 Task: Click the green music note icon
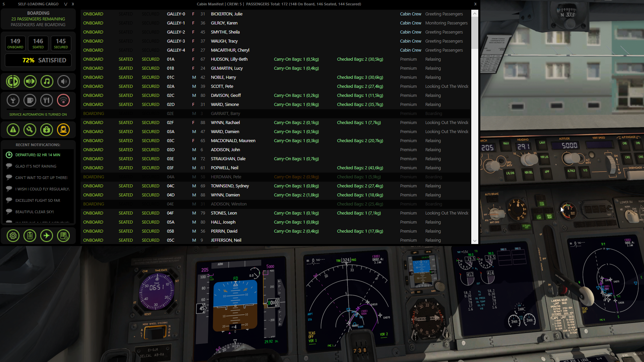[x=47, y=81]
